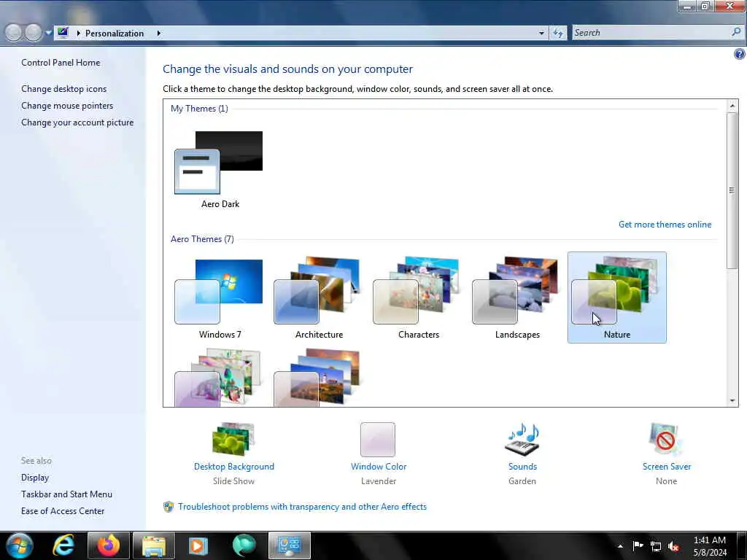Screen dimensions: 747x560
Task: Click Control Panel taskbar button
Action: point(289,545)
